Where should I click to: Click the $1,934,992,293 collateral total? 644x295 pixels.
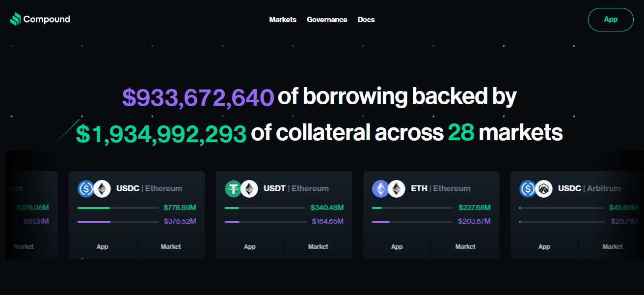[x=161, y=133]
